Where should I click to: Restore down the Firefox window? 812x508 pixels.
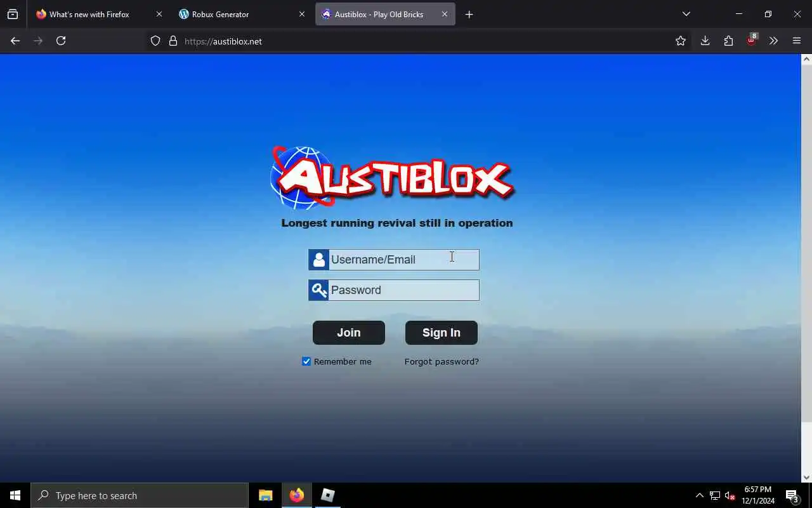pos(768,14)
